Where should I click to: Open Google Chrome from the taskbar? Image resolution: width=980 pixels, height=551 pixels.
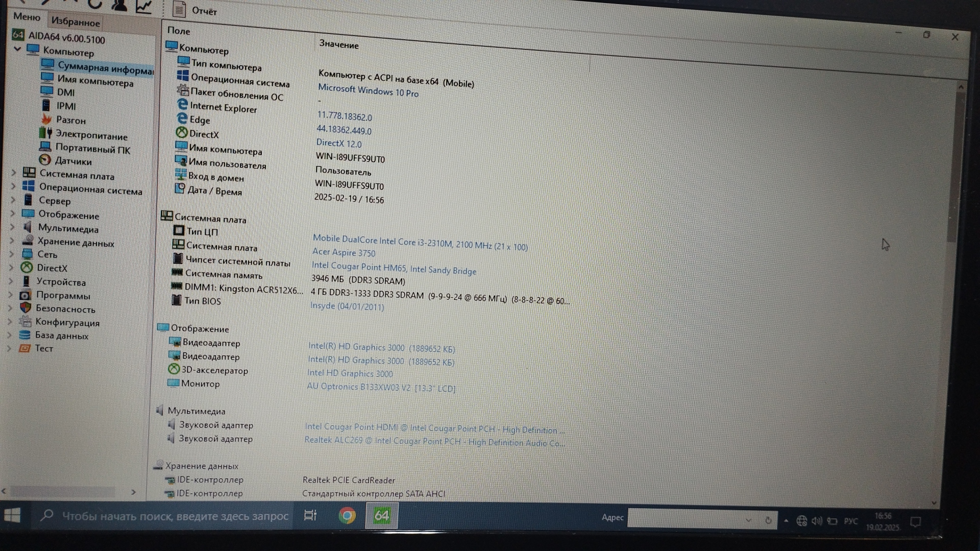click(x=347, y=516)
